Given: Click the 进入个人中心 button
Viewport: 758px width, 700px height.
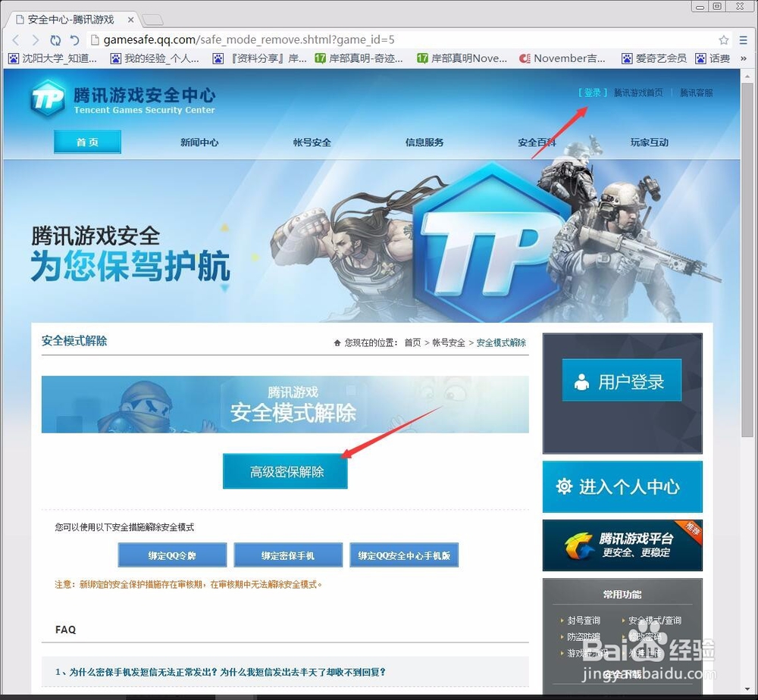Looking at the screenshot, I should [x=622, y=486].
